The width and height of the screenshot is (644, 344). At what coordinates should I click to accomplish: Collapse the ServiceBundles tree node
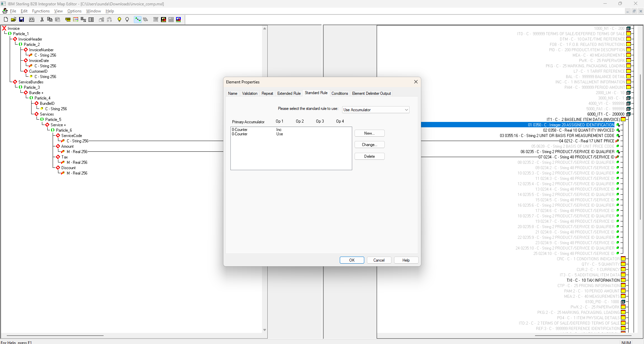point(15,82)
